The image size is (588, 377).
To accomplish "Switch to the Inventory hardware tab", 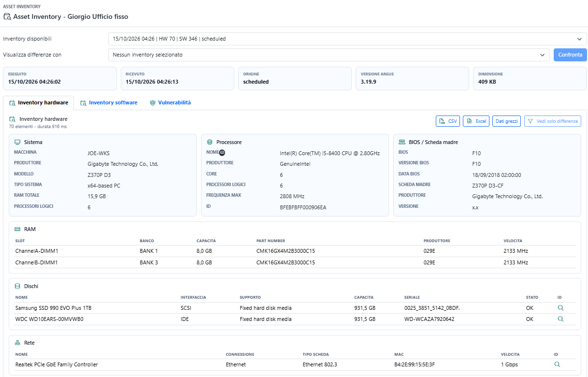I will coord(39,102).
